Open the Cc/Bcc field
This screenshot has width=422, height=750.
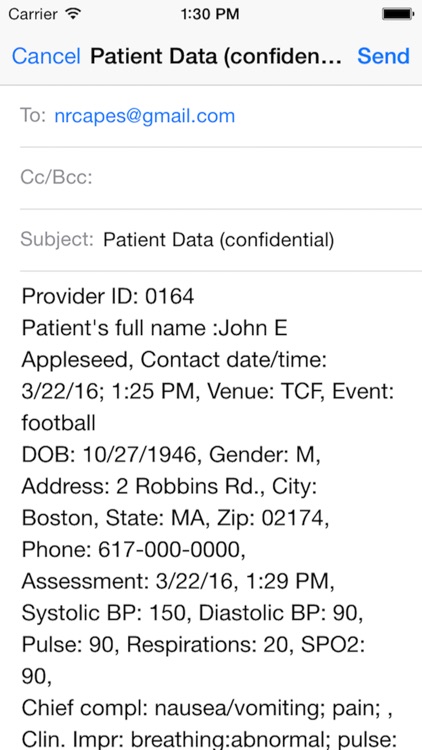(221, 178)
